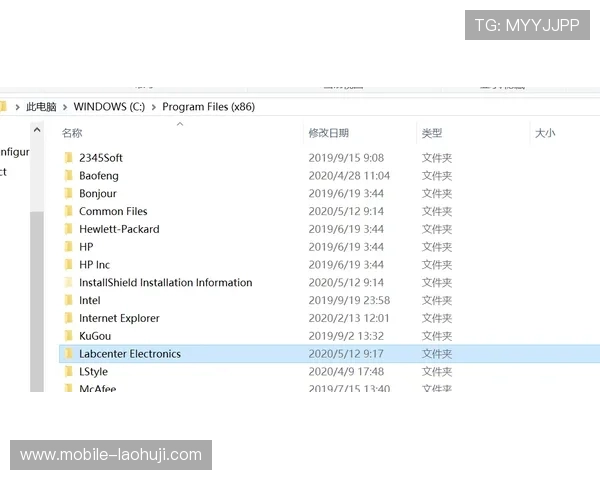The height and width of the screenshot is (480, 600).
Task: Select the KuGou folder icon
Action: point(68,336)
